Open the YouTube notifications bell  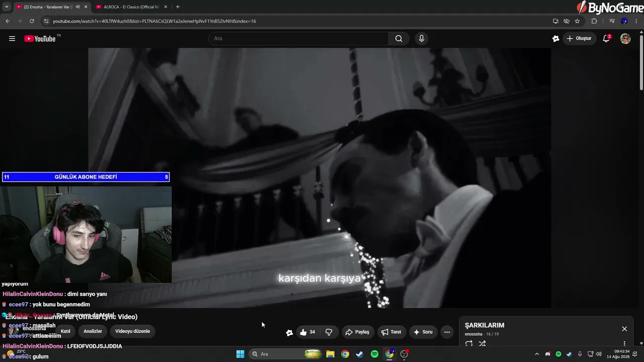coord(607,39)
